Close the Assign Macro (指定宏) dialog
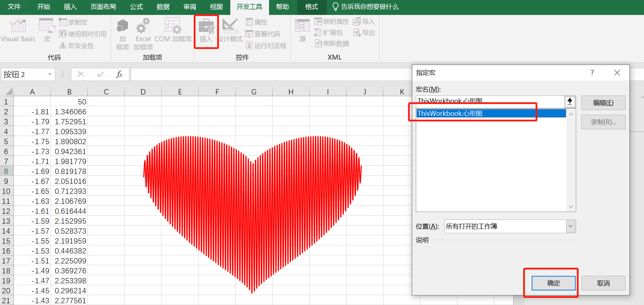This screenshot has height=305, width=644. [x=617, y=73]
